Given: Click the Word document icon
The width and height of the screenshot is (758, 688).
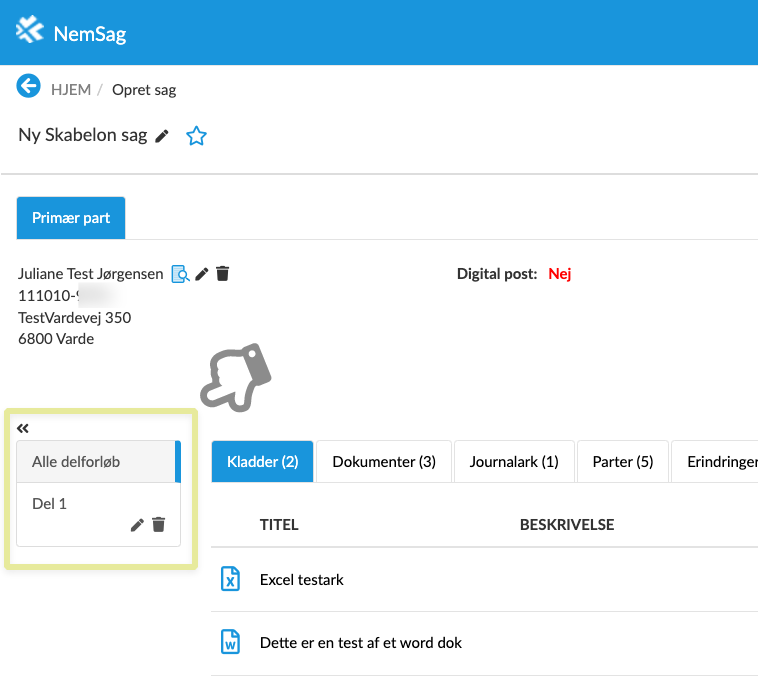Looking at the screenshot, I should (x=230, y=643).
